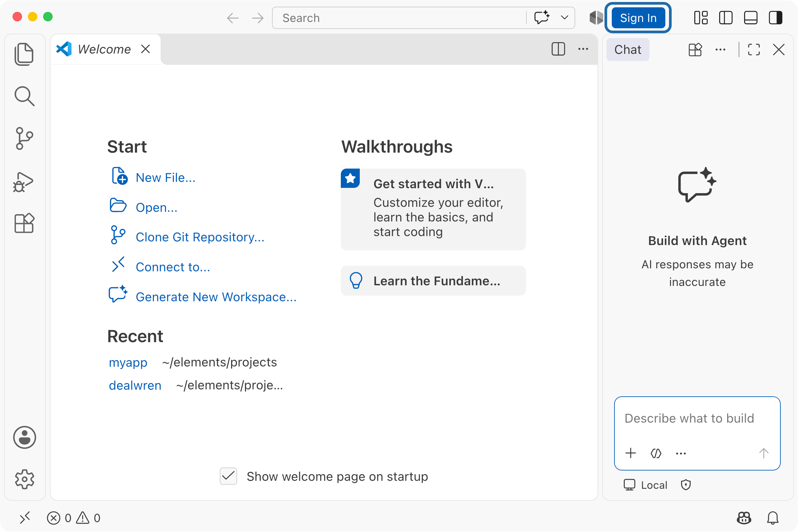Open the chat dropdown chevron in title bar
Screen dimensions: 798x532
click(x=565, y=18)
